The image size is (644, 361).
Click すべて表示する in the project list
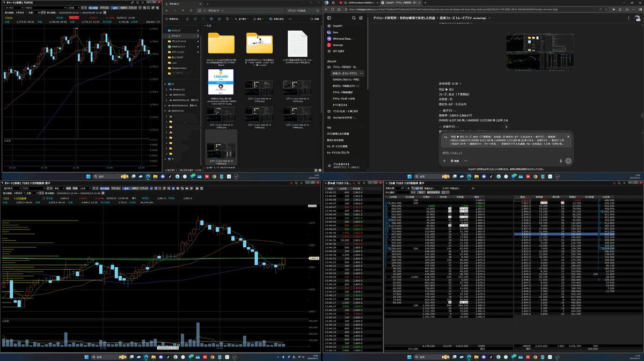[x=341, y=105]
